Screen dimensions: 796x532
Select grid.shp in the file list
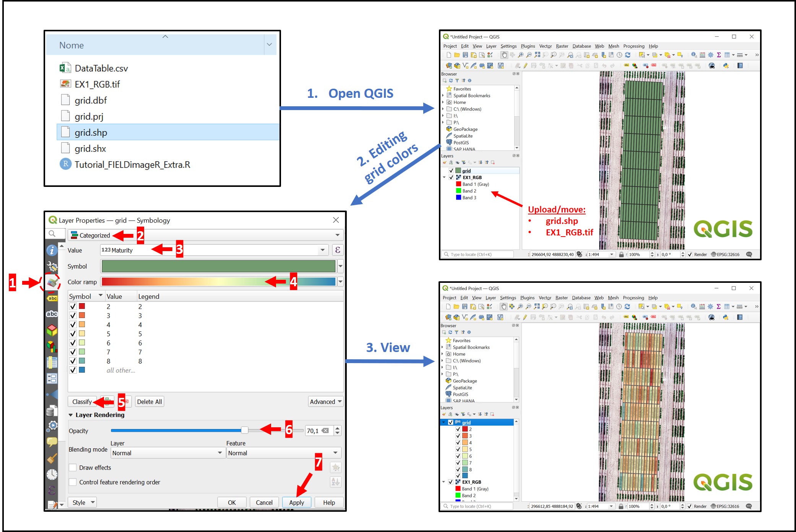(x=91, y=132)
